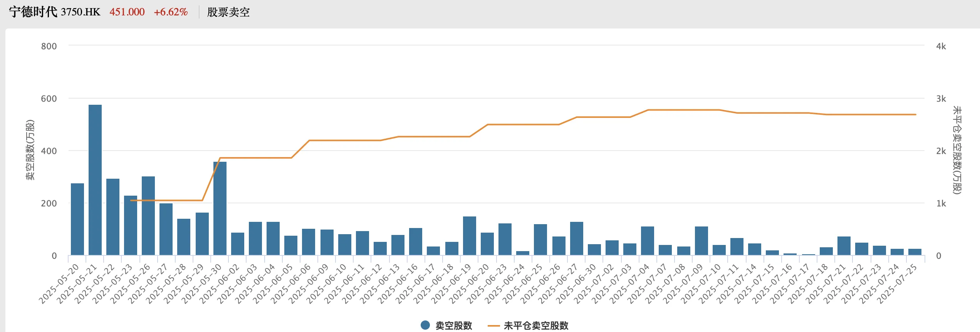Click the 2025-07-09 bar

[x=701, y=241]
